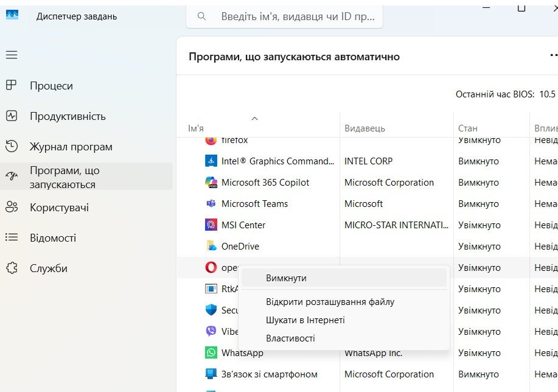Open the Продуктивність page icon
This screenshot has height=392, width=558.
12,116
